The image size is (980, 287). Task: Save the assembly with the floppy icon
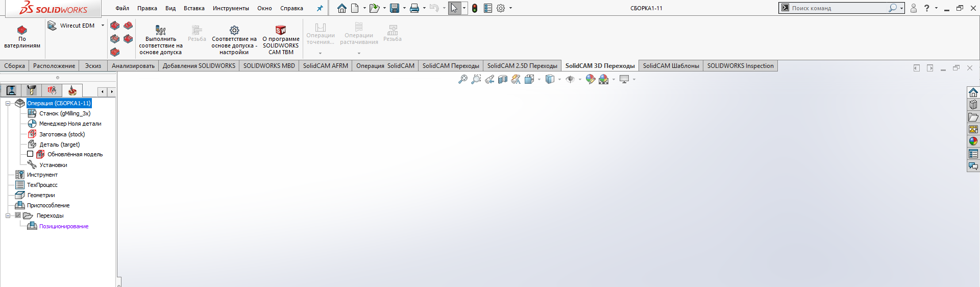coord(395,8)
